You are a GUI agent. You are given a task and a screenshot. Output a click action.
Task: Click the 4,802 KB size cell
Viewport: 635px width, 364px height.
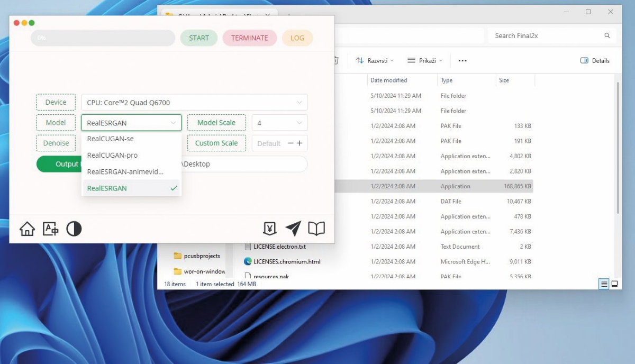520,156
